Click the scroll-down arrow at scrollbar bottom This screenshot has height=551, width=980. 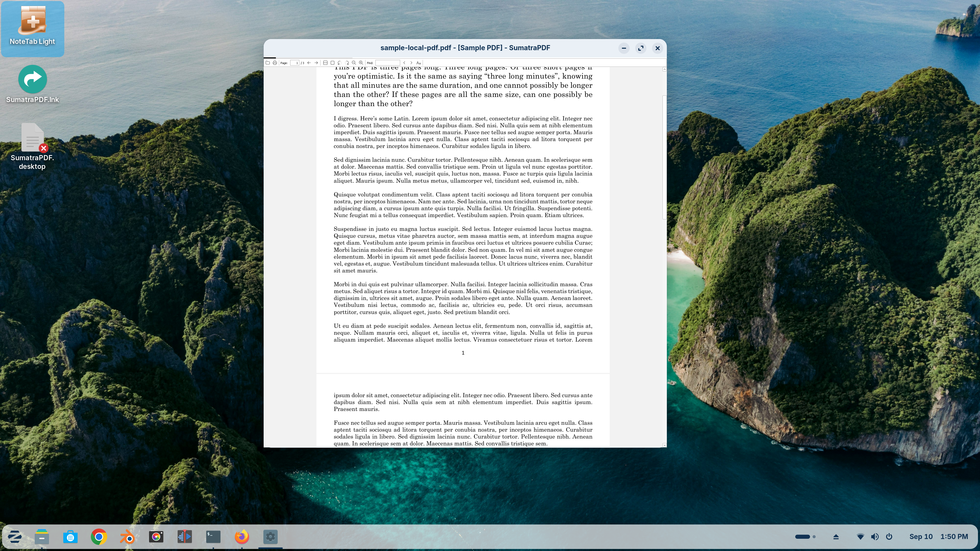(664, 445)
